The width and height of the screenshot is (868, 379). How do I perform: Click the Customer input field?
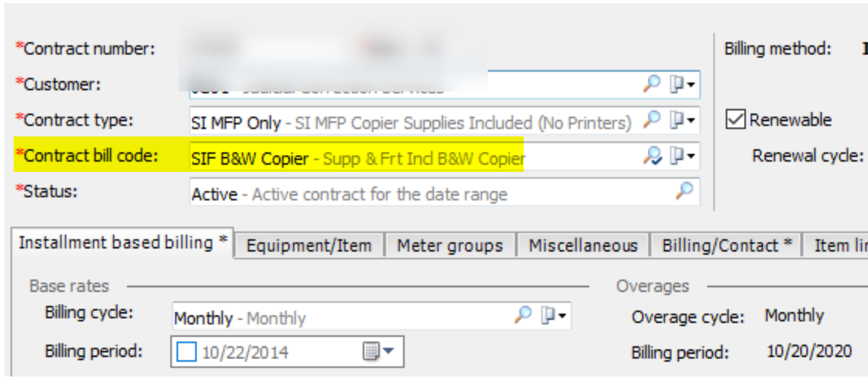tap(445, 85)
